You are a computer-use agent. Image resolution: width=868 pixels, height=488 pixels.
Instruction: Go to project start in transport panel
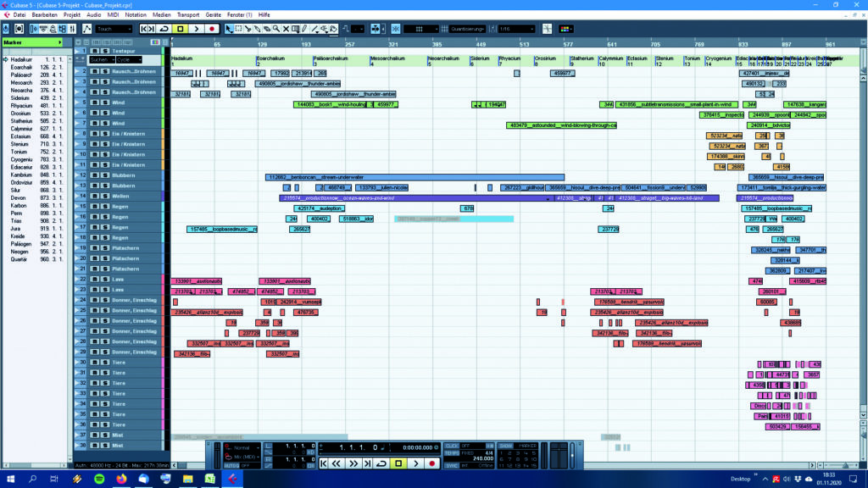(x=323, y=463)
